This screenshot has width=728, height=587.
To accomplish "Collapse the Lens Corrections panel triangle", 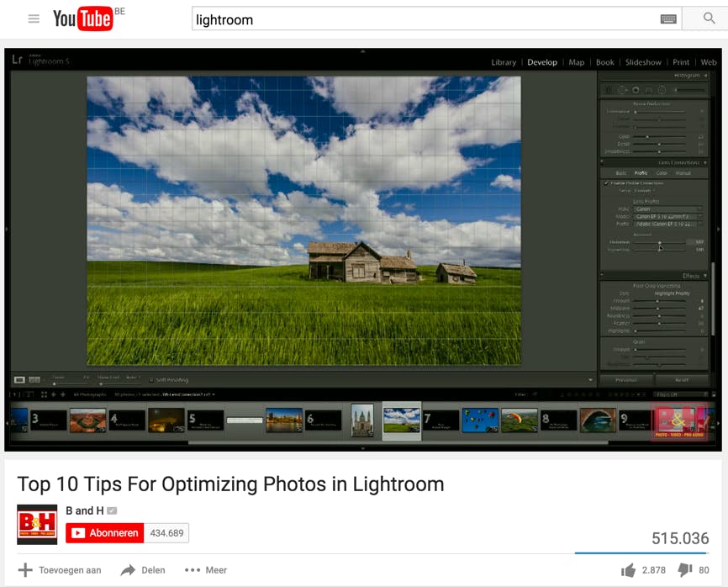I will click(x=705, y=162).
